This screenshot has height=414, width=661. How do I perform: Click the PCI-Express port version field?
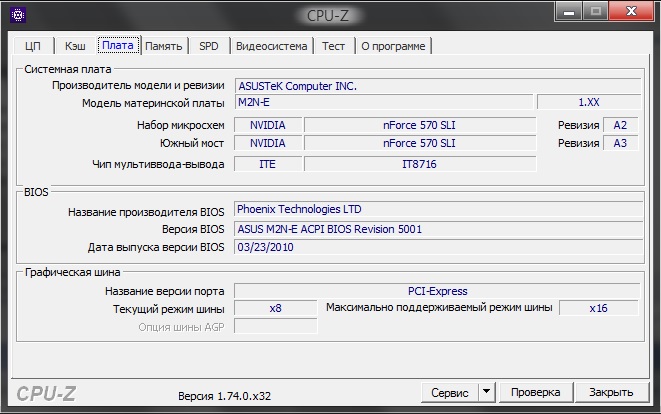pyautogui.click(x=437, y=291)
